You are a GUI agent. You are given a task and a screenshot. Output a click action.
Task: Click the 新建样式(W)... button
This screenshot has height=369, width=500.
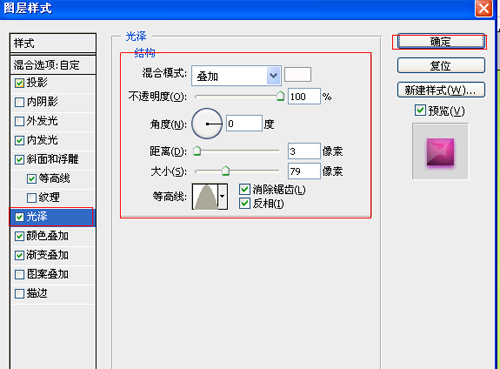click(441, 90)
